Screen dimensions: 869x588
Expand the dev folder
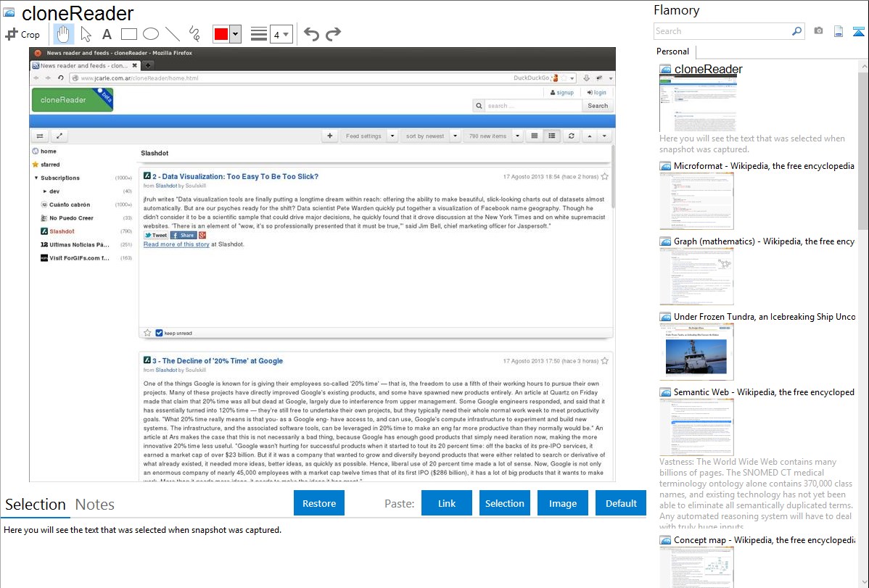pyautogui.click(x=45, y=191)
